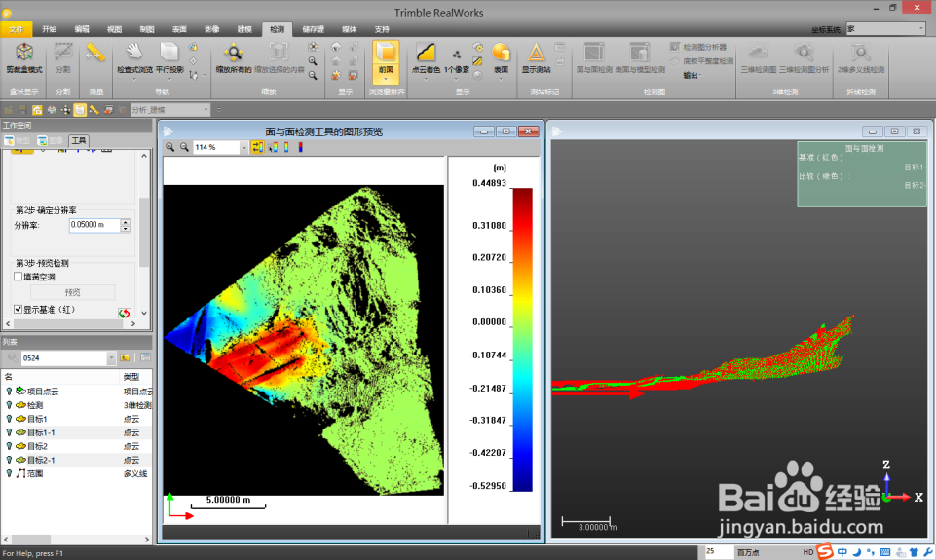This screenshot has height=560, width=936.
Task: Select the 工具 workspace tab
Action: (x=80, y=140)
